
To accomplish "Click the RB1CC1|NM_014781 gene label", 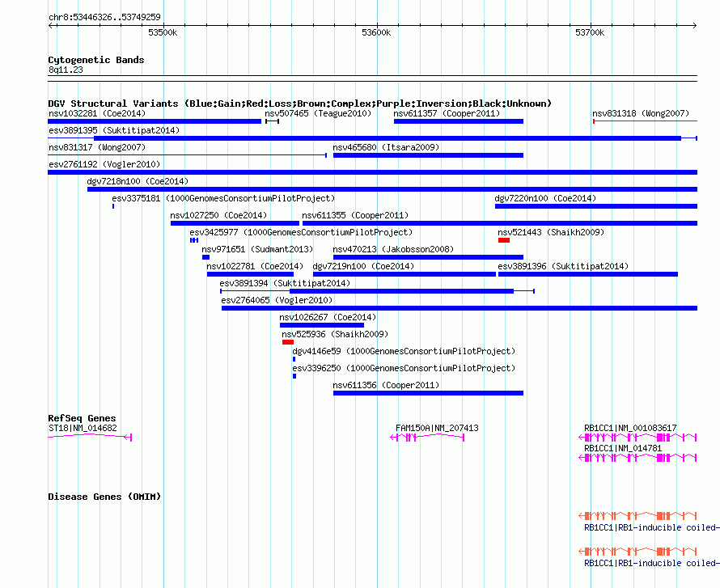I will [x=623, y=448].
